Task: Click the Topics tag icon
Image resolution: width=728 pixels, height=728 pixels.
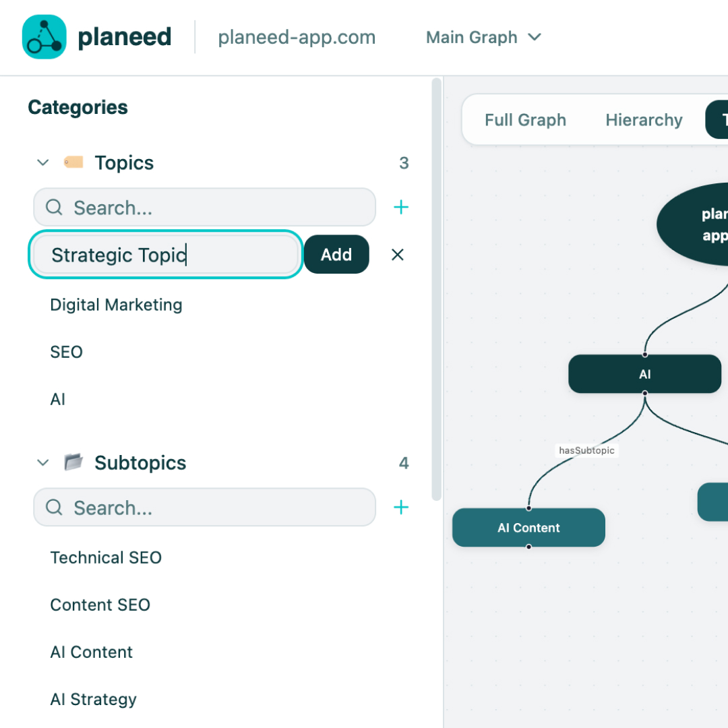Action: point(73,162)
